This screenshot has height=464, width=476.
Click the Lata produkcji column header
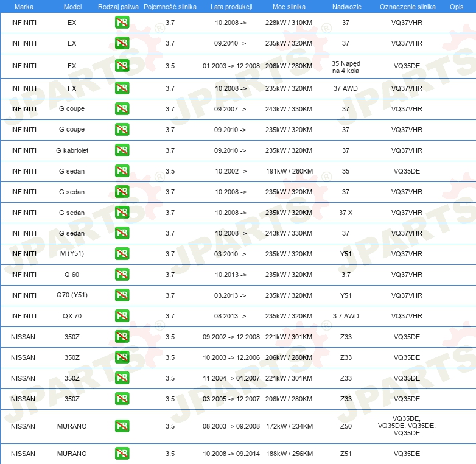231,7
